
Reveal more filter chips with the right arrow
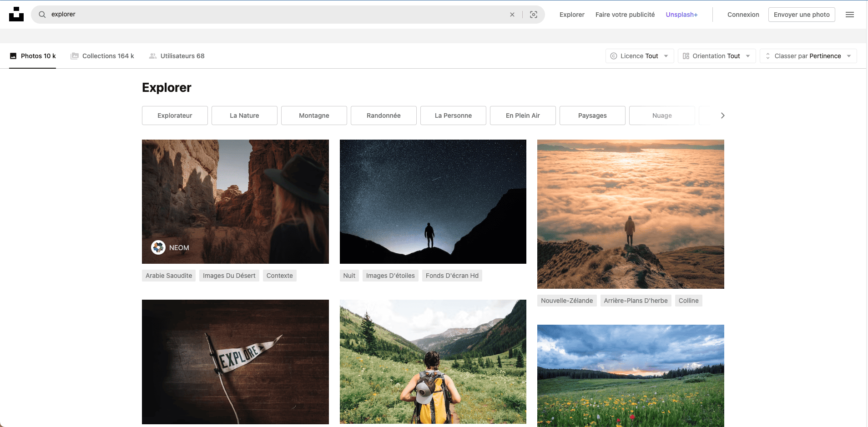[722, 115]
